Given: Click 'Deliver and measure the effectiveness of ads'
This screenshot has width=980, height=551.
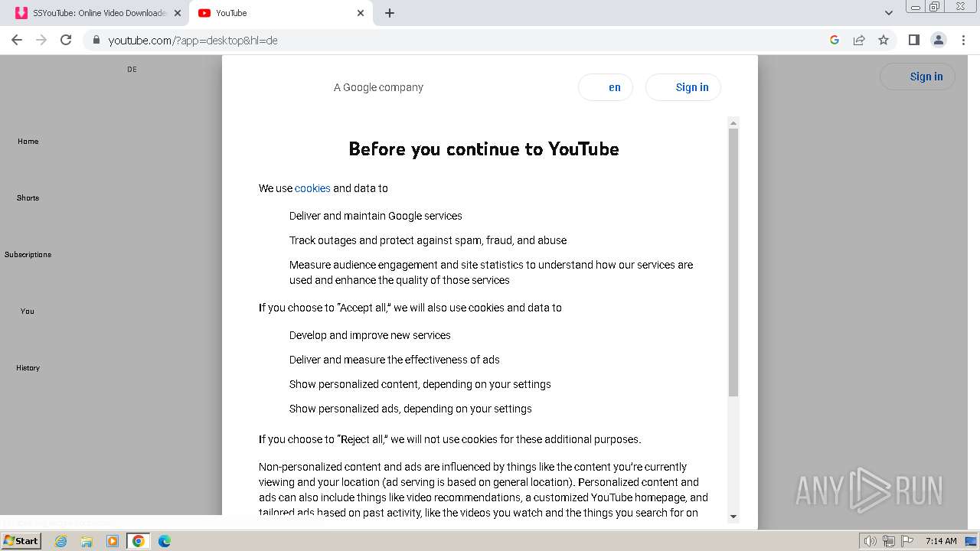Looking at the screenshot, I should click(394, 360).
